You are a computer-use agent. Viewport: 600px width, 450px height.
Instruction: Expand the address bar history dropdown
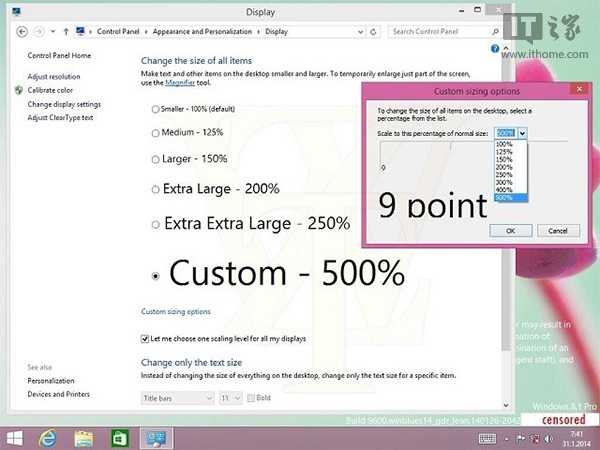pyautogui.click(x=360, y=32)
